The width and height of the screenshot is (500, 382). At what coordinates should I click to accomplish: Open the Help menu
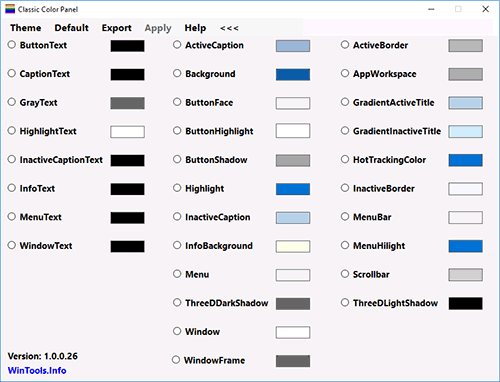(195, 28)
